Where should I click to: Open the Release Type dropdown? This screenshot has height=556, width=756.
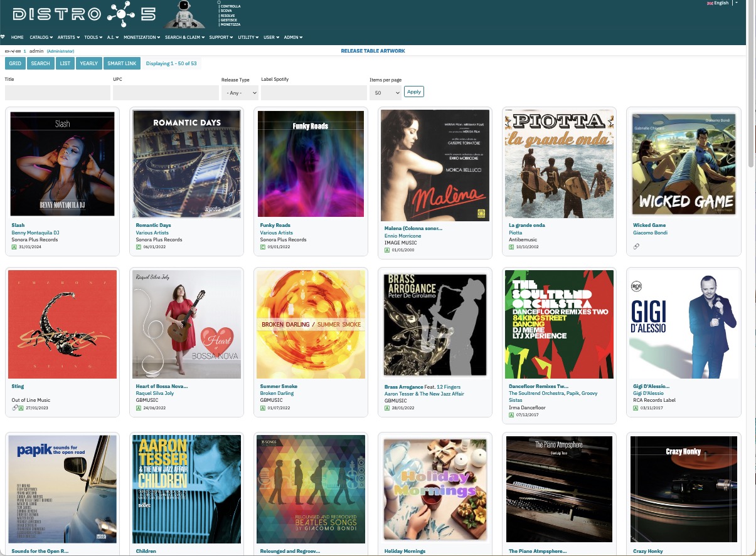click(x=240, y=93)
